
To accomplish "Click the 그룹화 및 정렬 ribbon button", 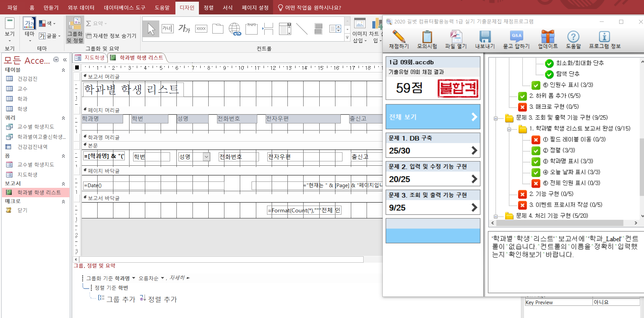I will [74, 30].
